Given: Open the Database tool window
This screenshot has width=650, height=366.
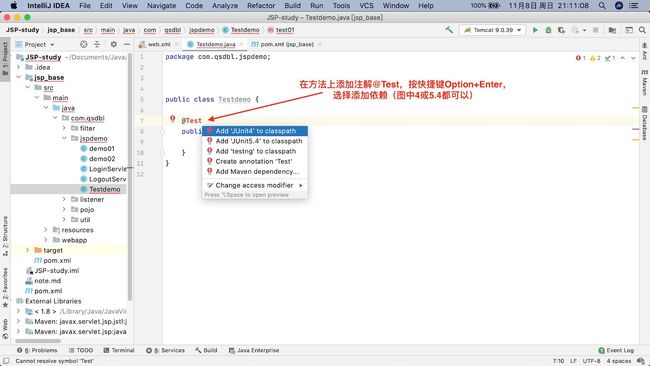Looking at the screenshot, I should (645, 123).
